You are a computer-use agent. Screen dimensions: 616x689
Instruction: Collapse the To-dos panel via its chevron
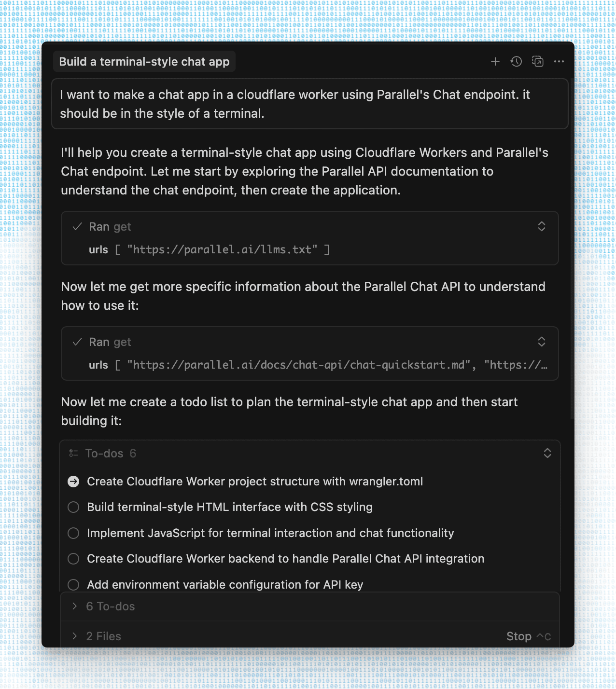pyautogui.click(x=547, y=453)
